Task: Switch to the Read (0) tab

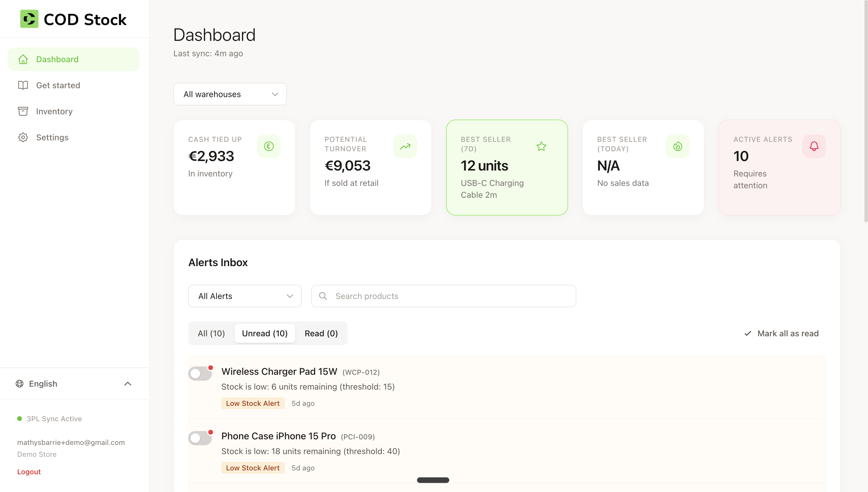Action: point(321,333)
